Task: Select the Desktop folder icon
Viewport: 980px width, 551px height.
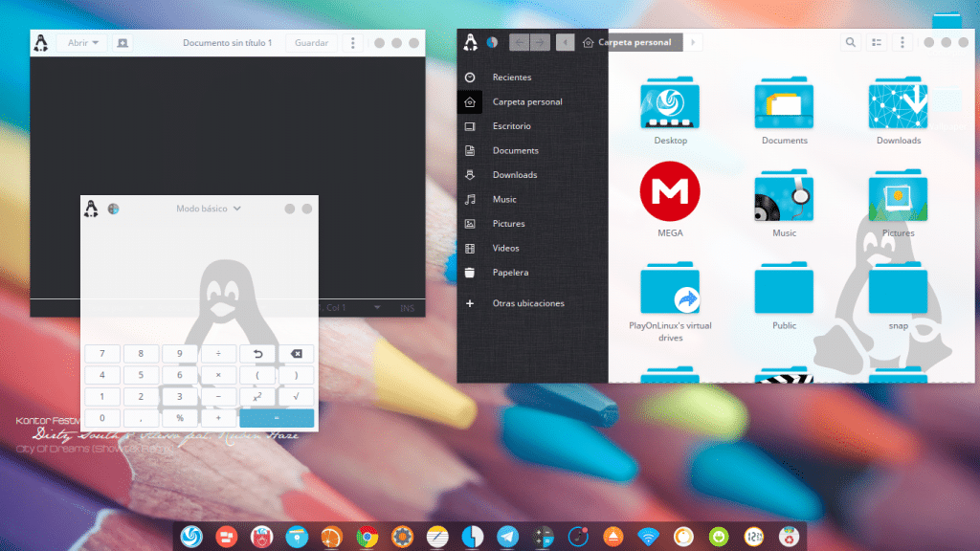Action: tap(670, 103)
